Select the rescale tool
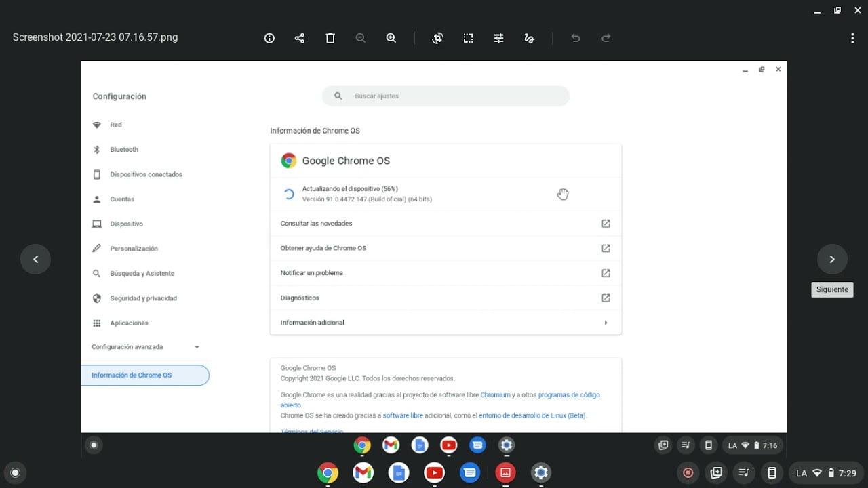 pos(469,38)
